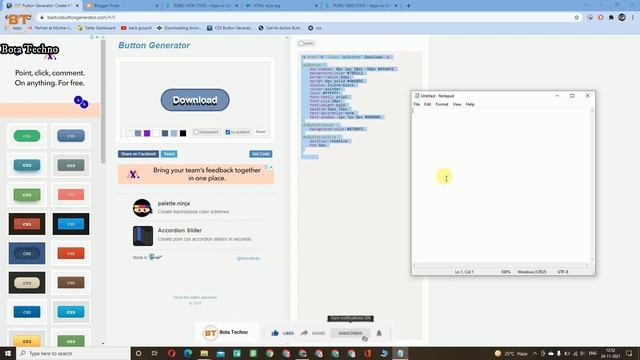Uncheck the no gradient checkbox
Screen dimensions: 640x360
tap(228, 132)
